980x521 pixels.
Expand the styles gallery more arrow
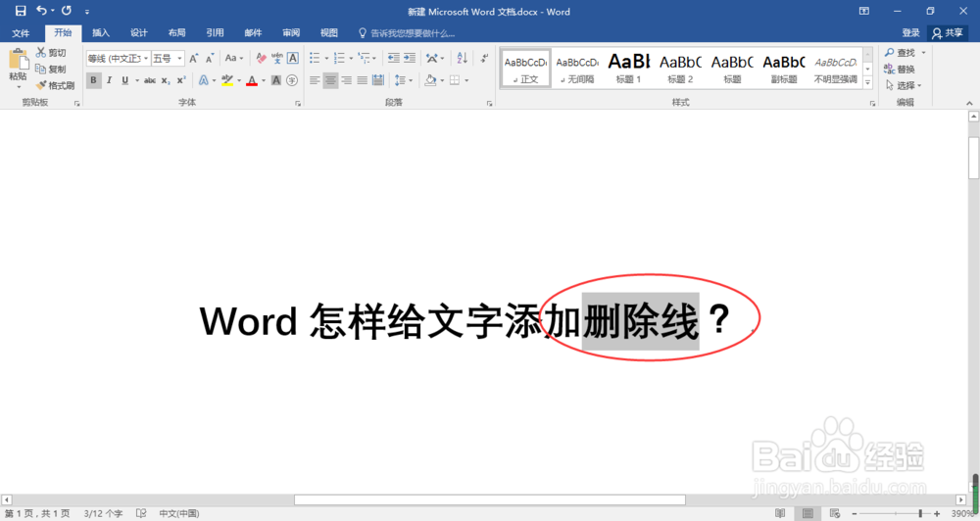coord(867,82)
